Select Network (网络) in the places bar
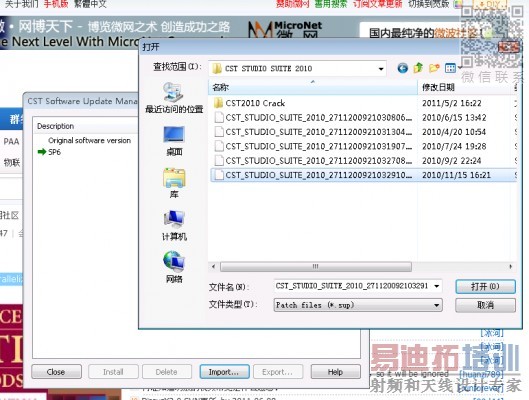This screenshot has width=529, height=400. coord(174,267)
